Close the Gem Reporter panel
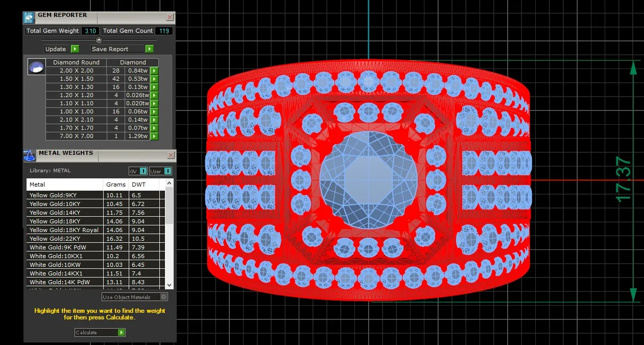The height and width of the screenshot is (345, 644). tap(170, 17)
